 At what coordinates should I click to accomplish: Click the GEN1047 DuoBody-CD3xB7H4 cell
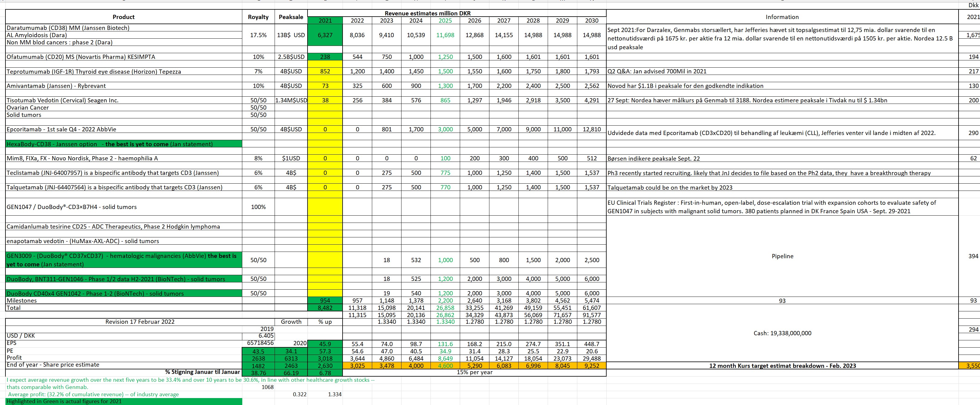point(124,207)
